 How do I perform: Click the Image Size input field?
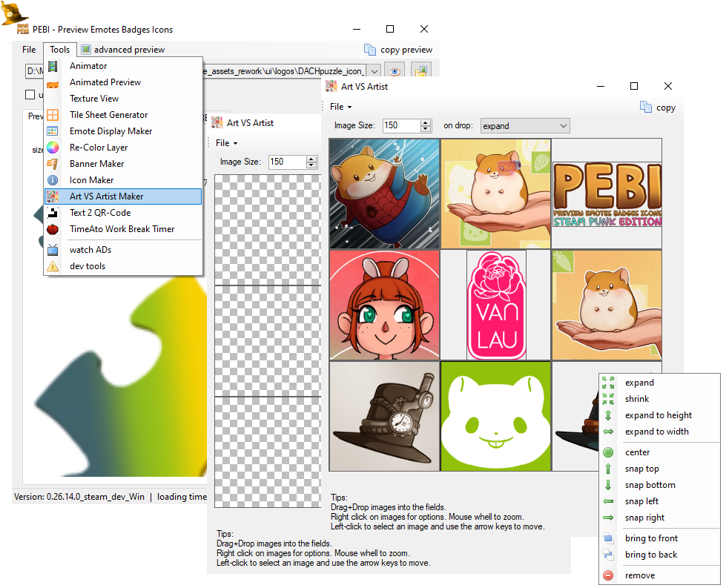pos(400,126)
